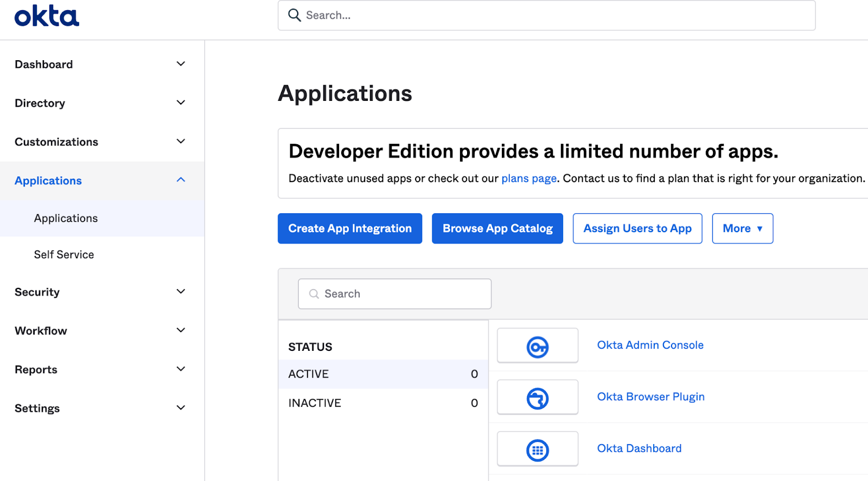The height and width of the screenshot is (481, 868).
Task: Click the Applications page heading
Action: pos(345,94)
